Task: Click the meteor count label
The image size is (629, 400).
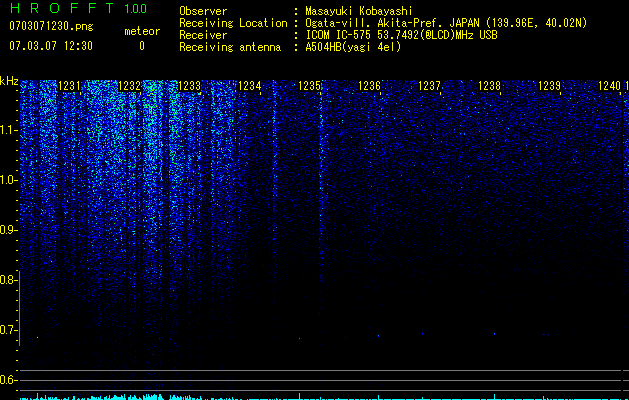Action: click(142, 31)
